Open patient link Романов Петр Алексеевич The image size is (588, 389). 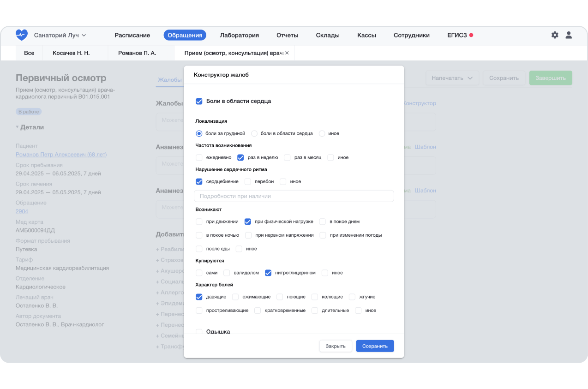click(61, 155)
